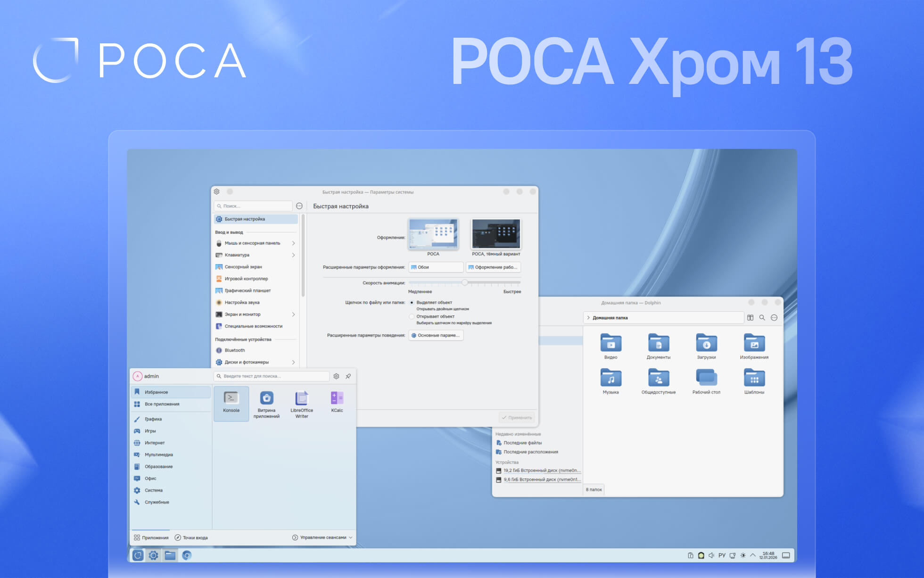Open Витрина приложений app store icon

coord(266,404)
